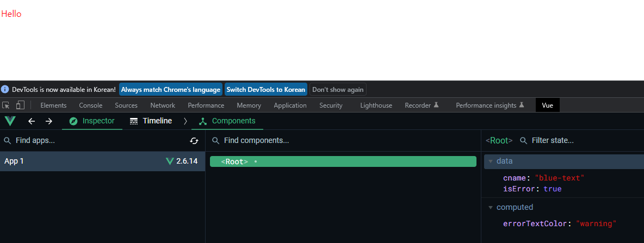Screen dimensions: 644x243
Task: Collapse the data section
Action: point(491,161)
